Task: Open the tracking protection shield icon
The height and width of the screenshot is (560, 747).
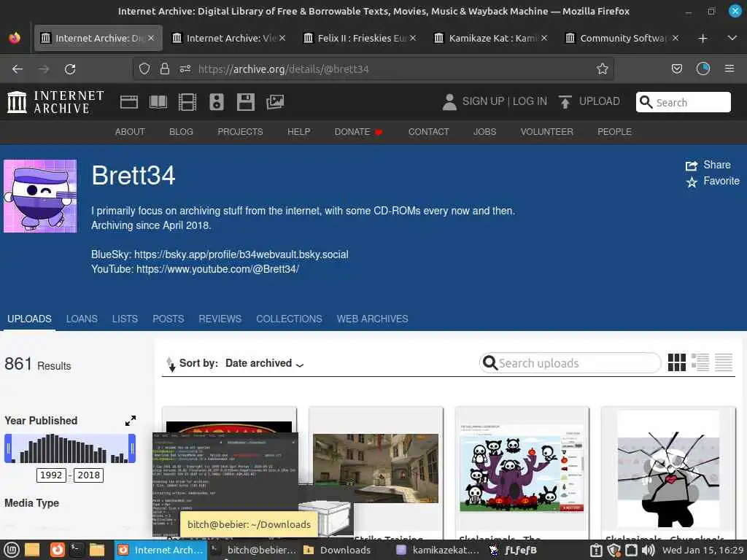Action: pyautogui.click(x=144, y=69)
